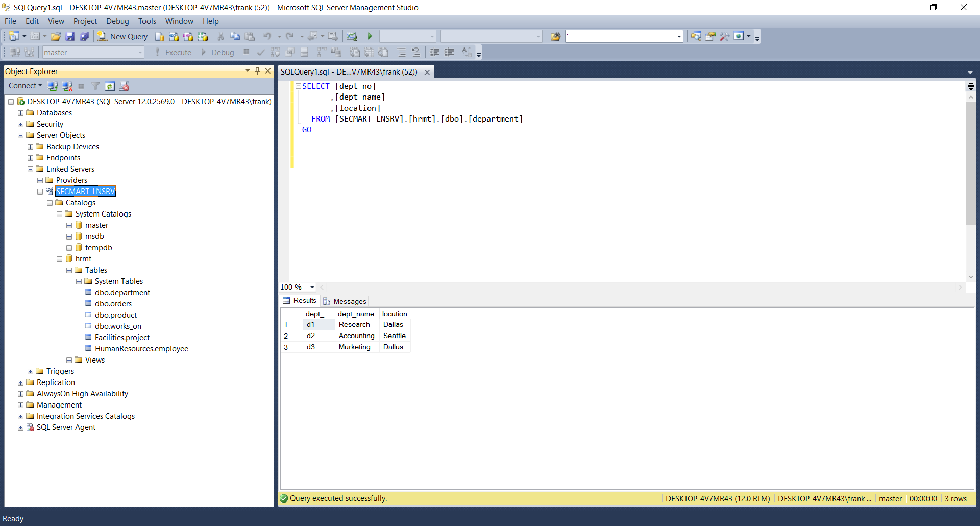The height and width of the screenshot is (526, 980).
Task: Click the Object Explorer filter icon
Action: [x=95, y=86]
